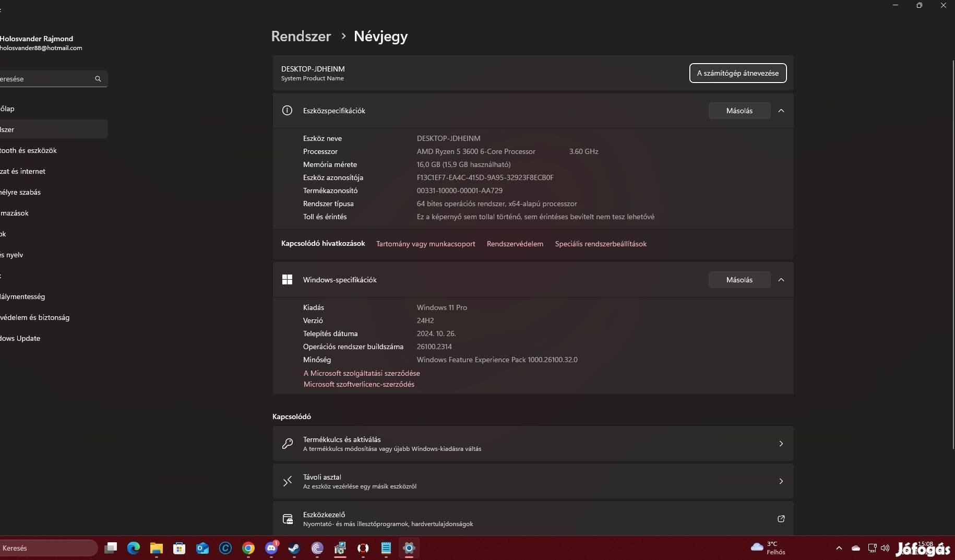Open the red lifebuoy app on taskbar
The width and height of the screenshot is (955, 560).
point(363,548)
